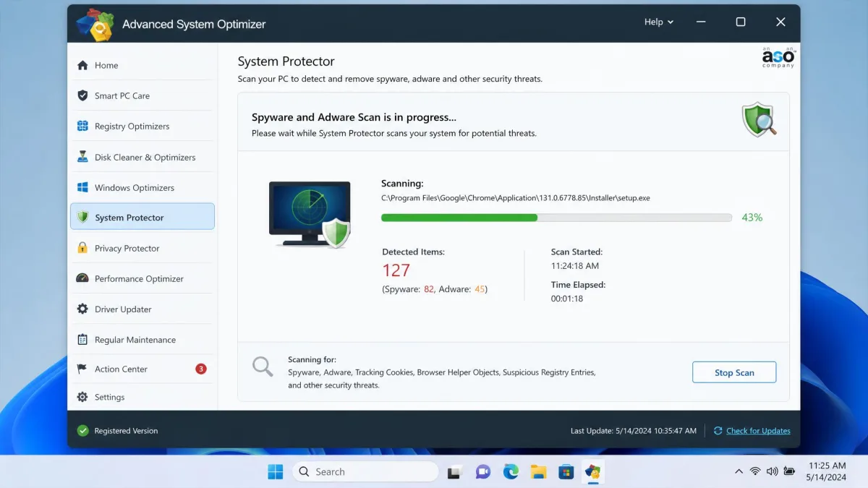Click the Disk Cleaner & Optimizers icon
868x488 pixels.
[82, 157]
